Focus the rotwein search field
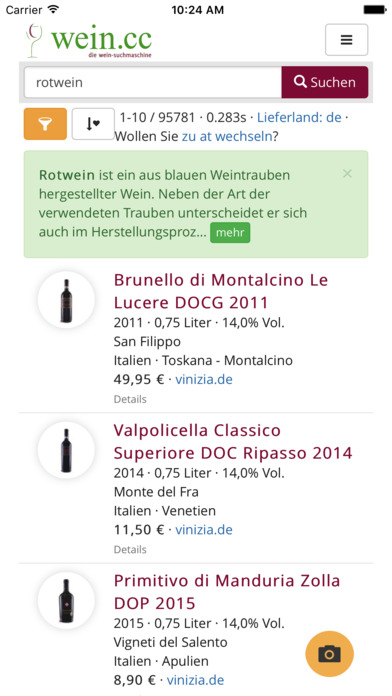The image size is (392, 696). tap(153, 82)
